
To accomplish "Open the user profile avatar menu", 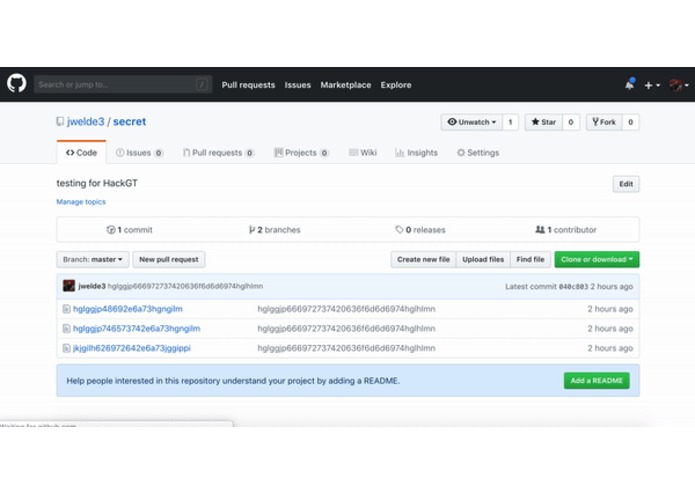I will click(679, 85).
